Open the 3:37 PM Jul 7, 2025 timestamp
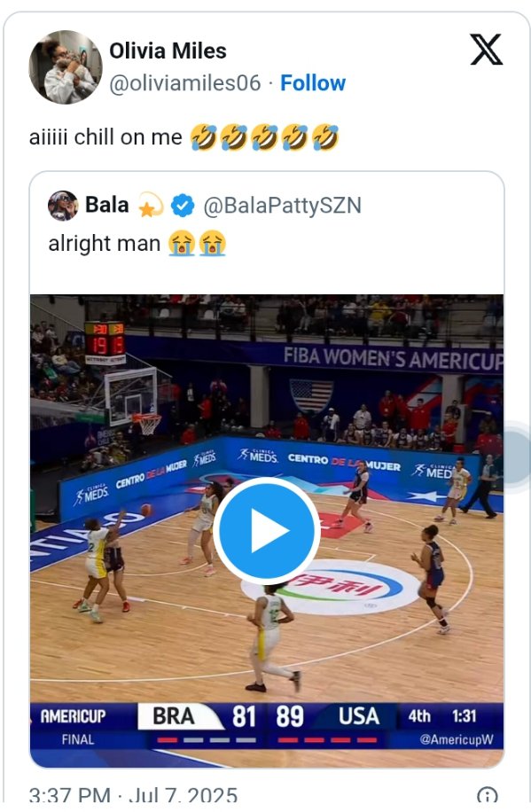The image size is (531, 812). tap(133, 795)
